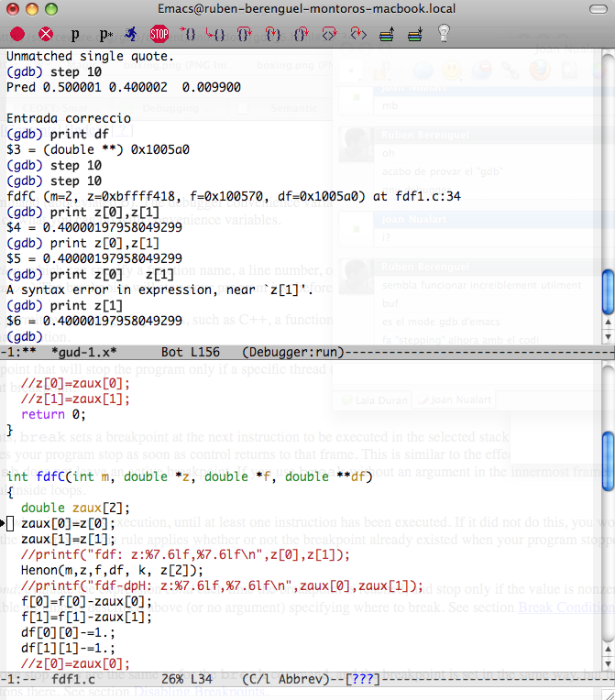Click the 'f[0]=f[0]-zaux[0];' source line
This screenshot has width=615, height=700.
[x=87, y=601]
